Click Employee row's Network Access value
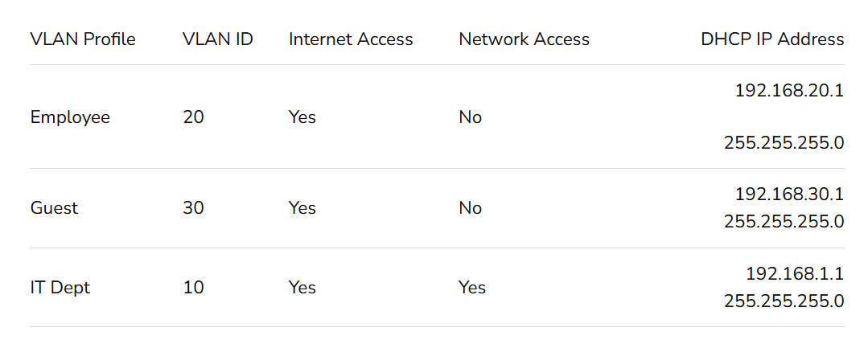 tap(470, 117)
